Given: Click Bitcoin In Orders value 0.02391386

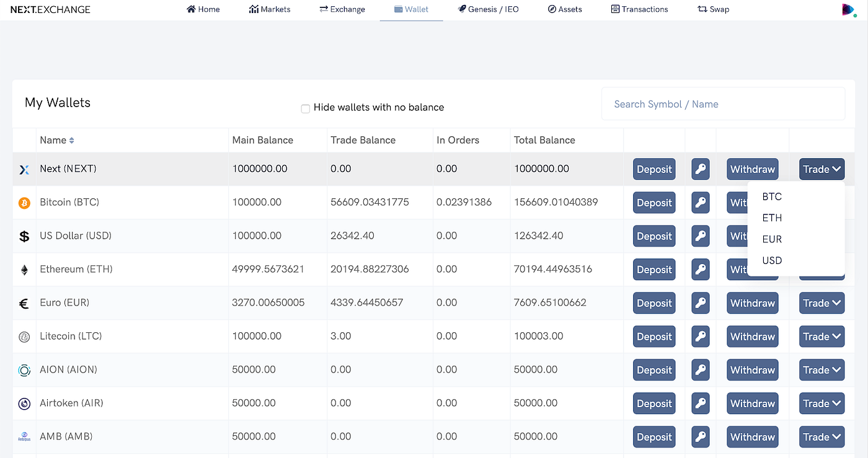Looking at the screenshot, I should click(x=464, y=202).
